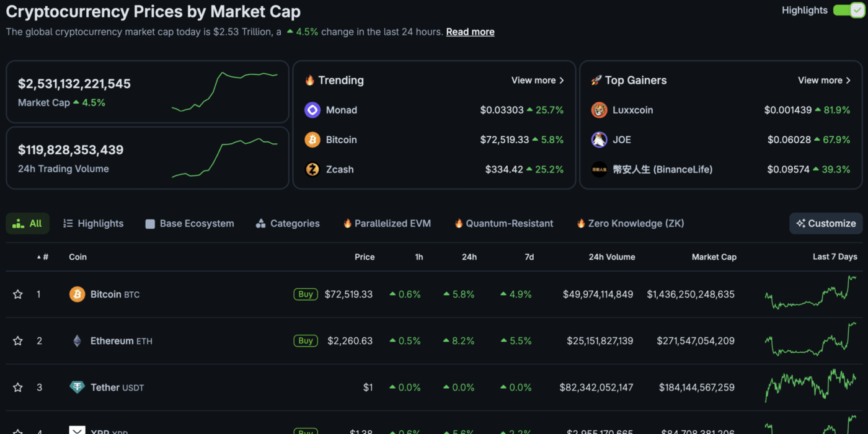
Task: Open the Base Ecosystem tab
Action: [x=190, y=224]
